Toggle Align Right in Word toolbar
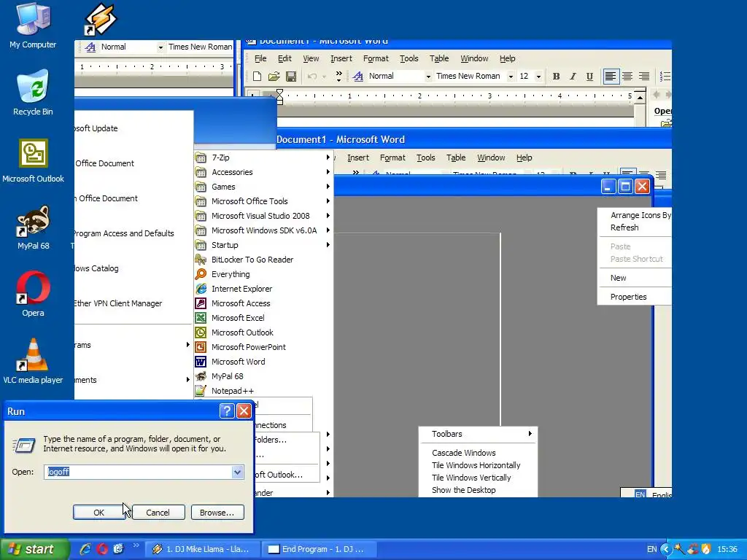This screenshot has height=560, width=747. pyautogui.click(x=644, y=76)
